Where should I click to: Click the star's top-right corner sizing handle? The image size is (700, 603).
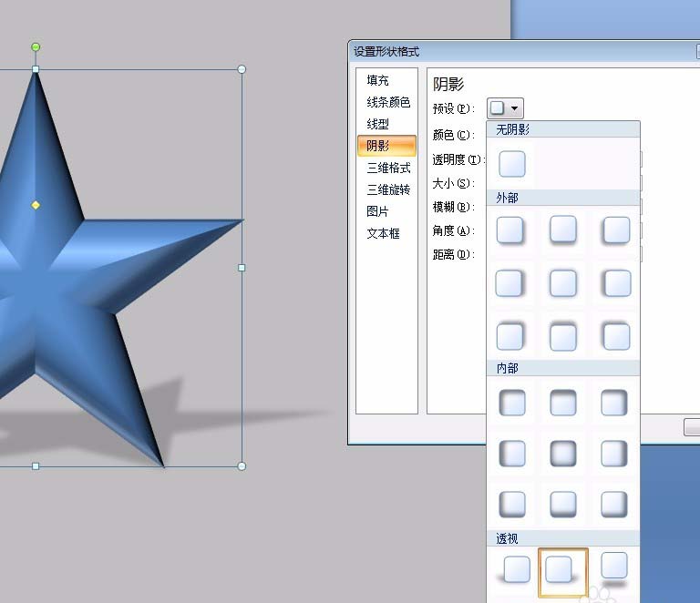(x=242, y=69)
